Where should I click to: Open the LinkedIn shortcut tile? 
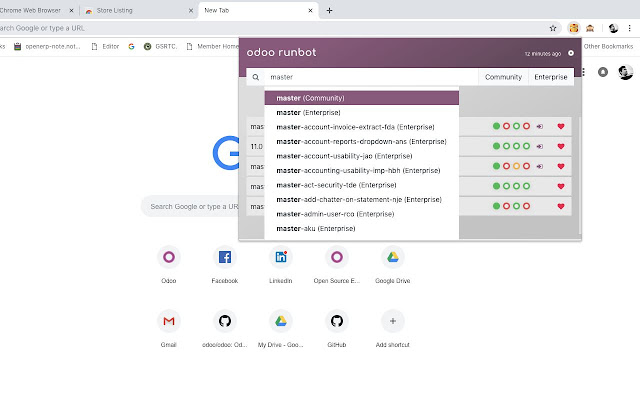click(281, 257)
